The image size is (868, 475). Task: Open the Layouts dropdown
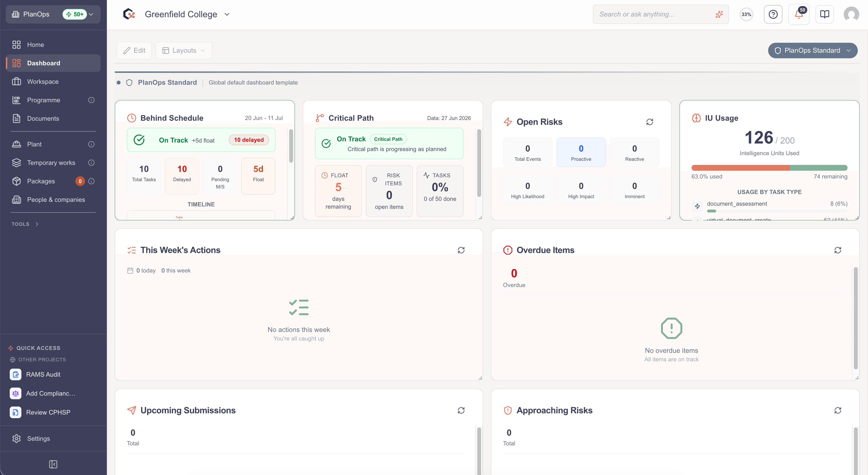[x=184, y=51]
